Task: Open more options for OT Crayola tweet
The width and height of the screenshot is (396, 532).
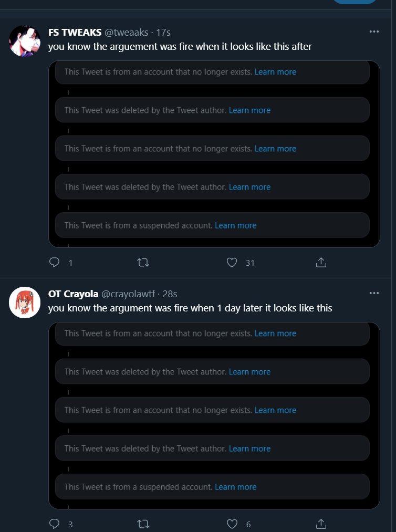Action: tap(374, 293)
